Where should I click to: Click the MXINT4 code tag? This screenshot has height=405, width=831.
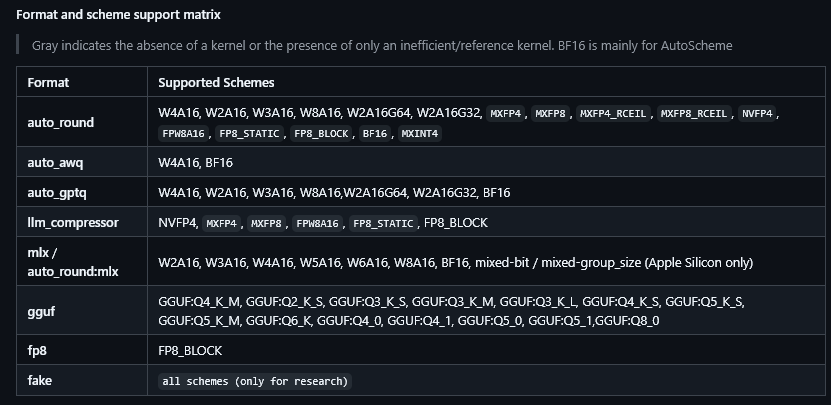tap(420, 134)
